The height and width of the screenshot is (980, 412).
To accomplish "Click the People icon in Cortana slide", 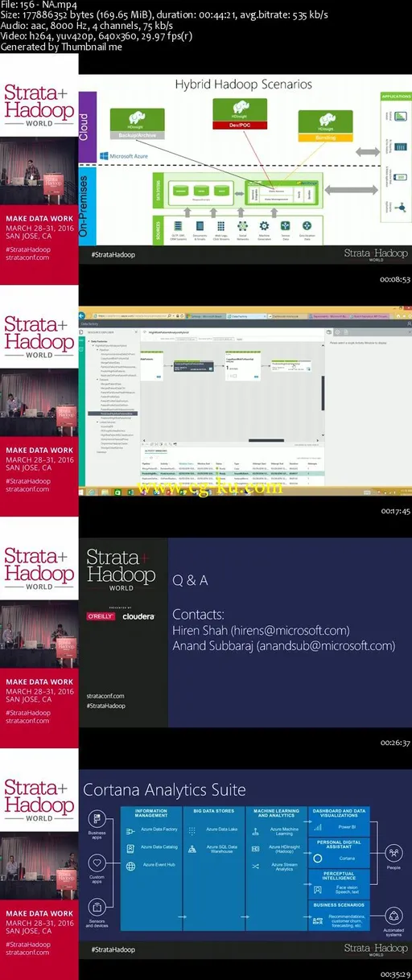I will tap(394, 853).
